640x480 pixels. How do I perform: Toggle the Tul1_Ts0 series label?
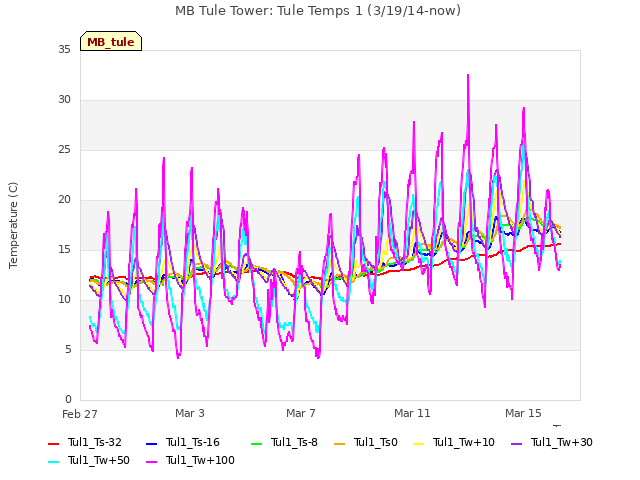tap(376, 442)
